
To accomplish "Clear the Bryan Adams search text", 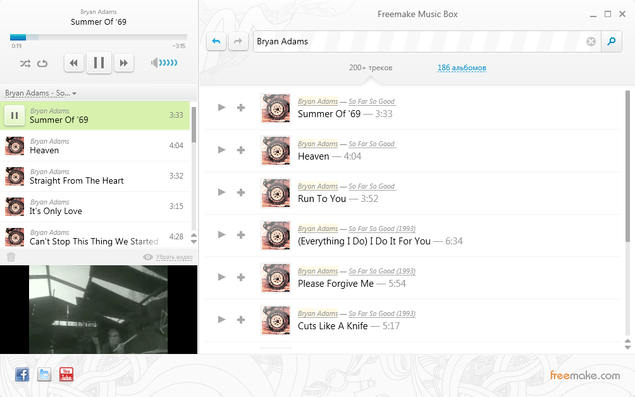I will tap(591, 41).
